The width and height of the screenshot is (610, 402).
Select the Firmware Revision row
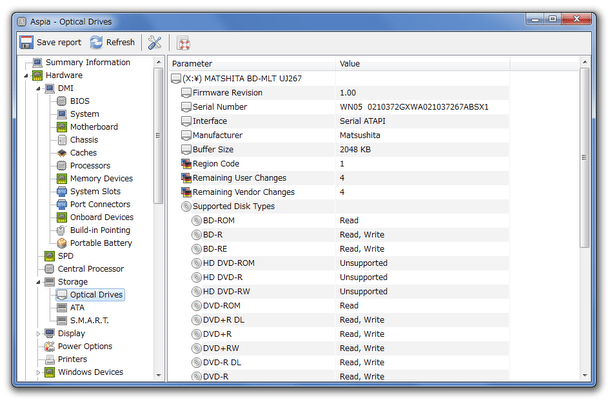pyautogui.click(x=339, y=93)
